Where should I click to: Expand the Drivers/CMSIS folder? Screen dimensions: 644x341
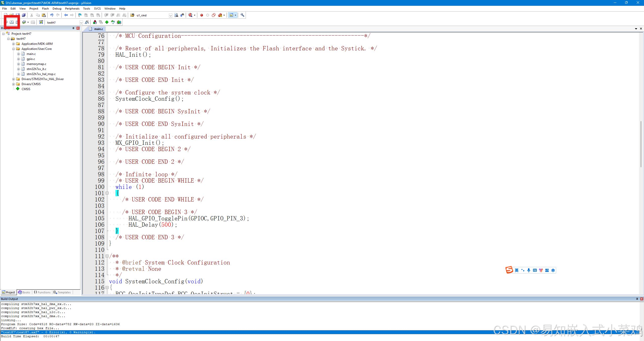pyautogui.click(x=14, y=84)
